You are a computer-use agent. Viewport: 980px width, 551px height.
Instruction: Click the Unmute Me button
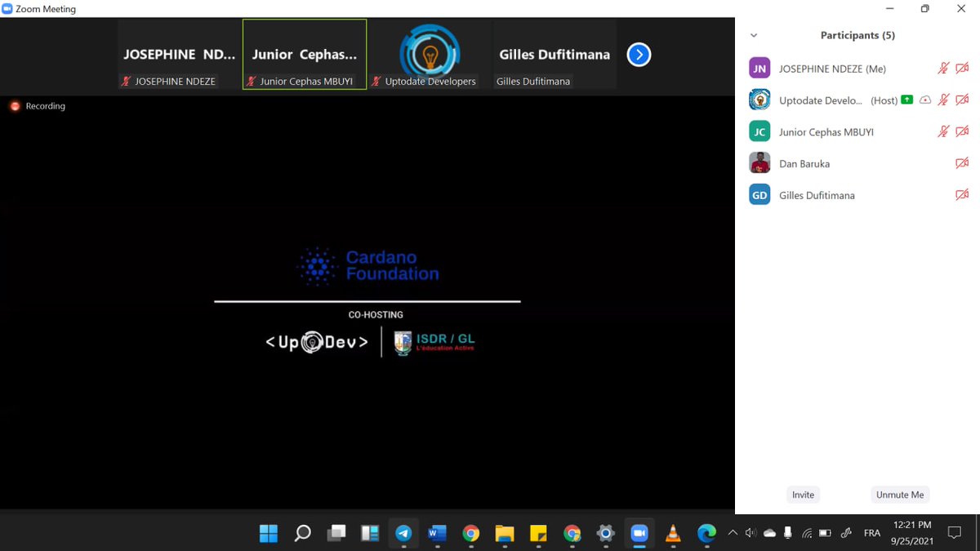(900, 495)
